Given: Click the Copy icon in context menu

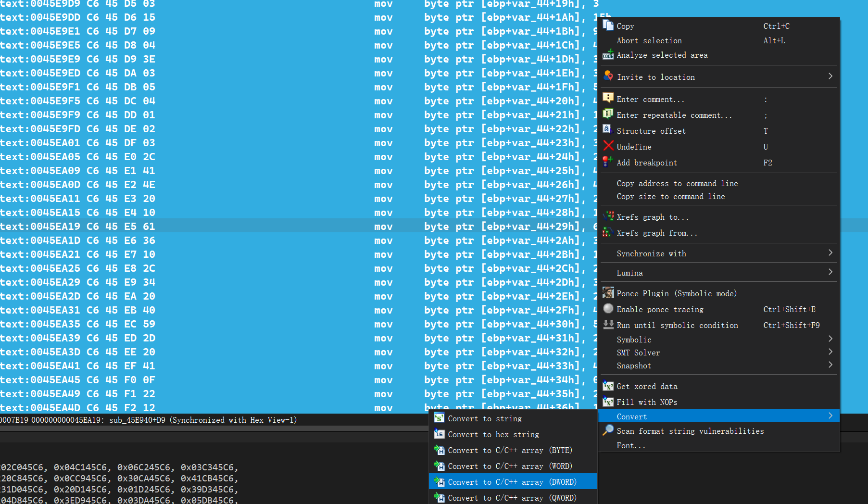Looking at the screenshot, I should pos(608,25).
